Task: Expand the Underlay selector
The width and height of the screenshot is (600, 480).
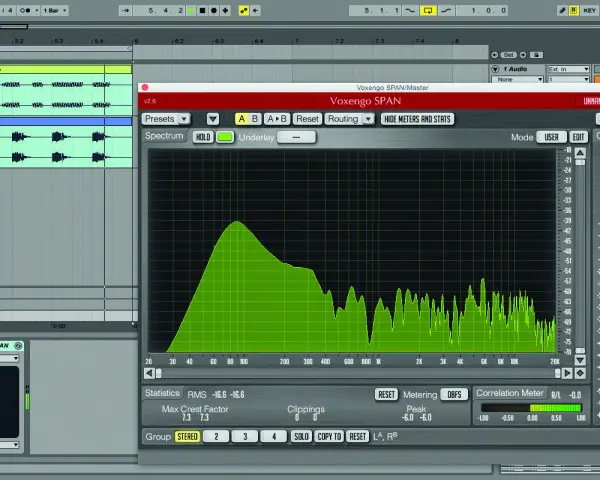Action: tap(297, 137)
